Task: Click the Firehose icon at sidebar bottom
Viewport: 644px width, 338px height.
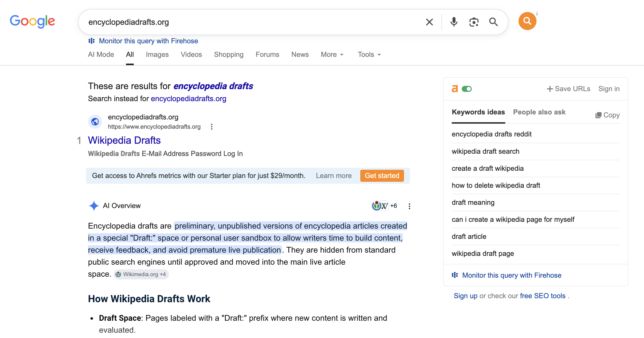Action: click(455, 275)
